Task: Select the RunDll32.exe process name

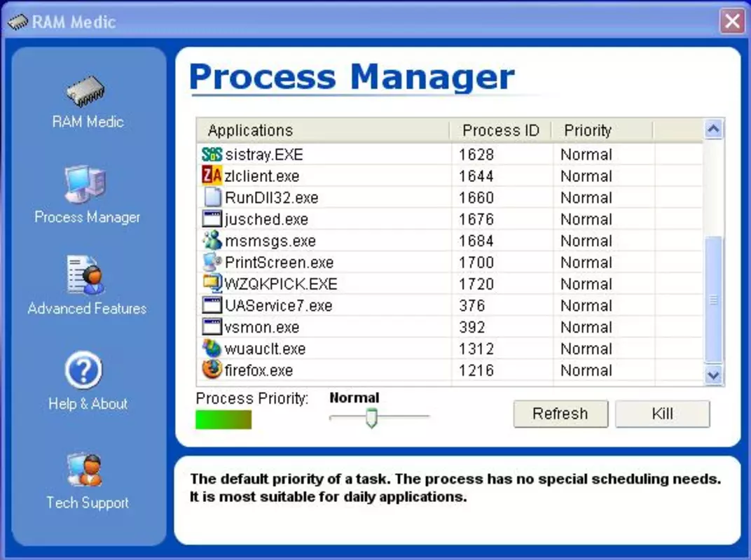Action: [x=272, y=197]
